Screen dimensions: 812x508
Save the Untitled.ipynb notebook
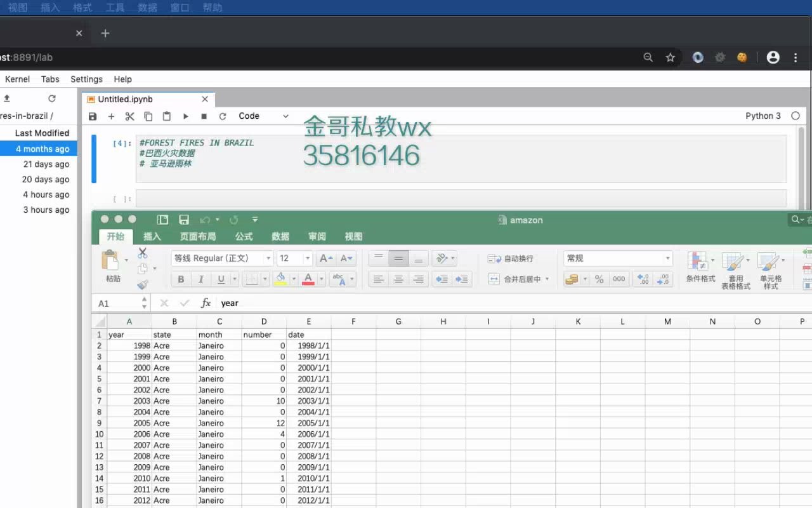point(93,116)
